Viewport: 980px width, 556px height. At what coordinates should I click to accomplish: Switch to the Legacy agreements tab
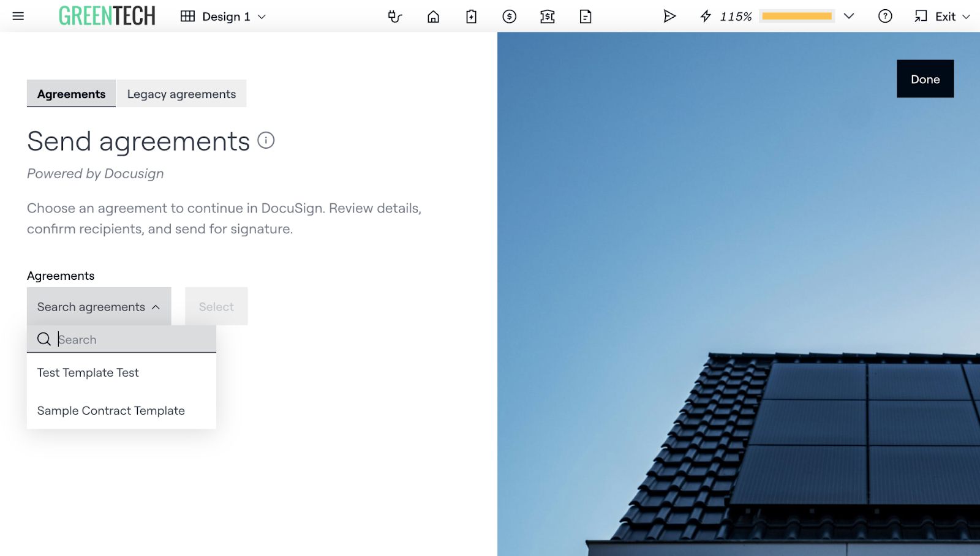[181, 94]
